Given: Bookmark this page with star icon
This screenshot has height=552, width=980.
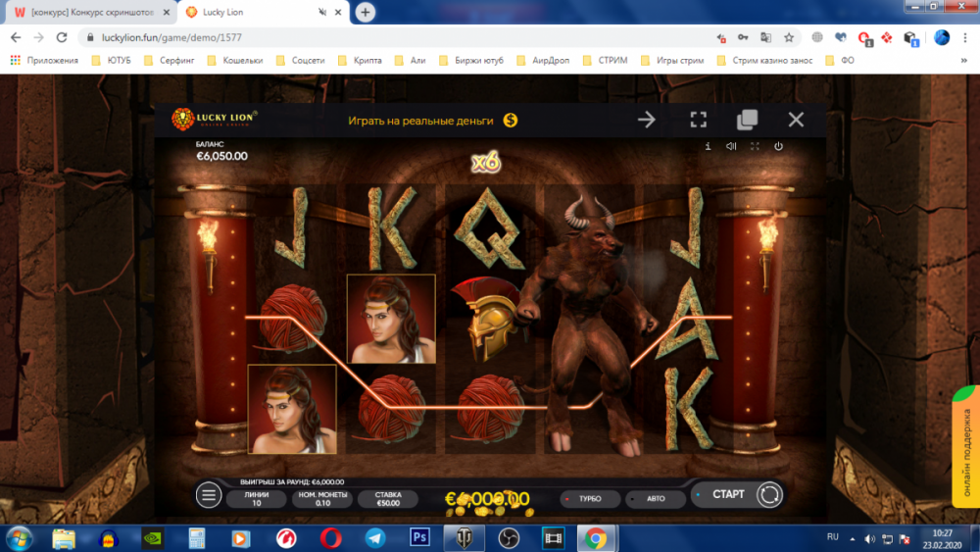Looking at the screenshot, I should pyautogui.click(x=789, y=37).
